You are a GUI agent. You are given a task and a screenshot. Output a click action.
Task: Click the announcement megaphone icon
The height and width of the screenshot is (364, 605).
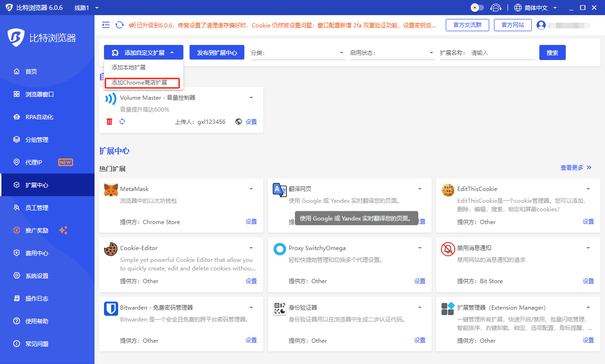132,25
